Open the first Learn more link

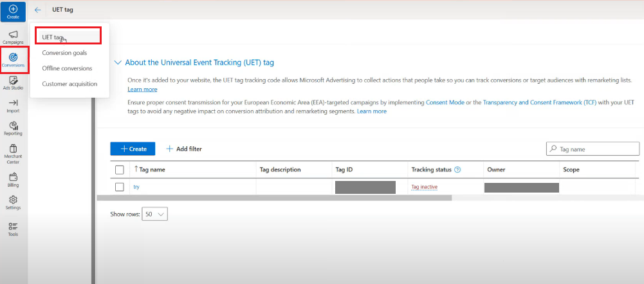(142, 89)
